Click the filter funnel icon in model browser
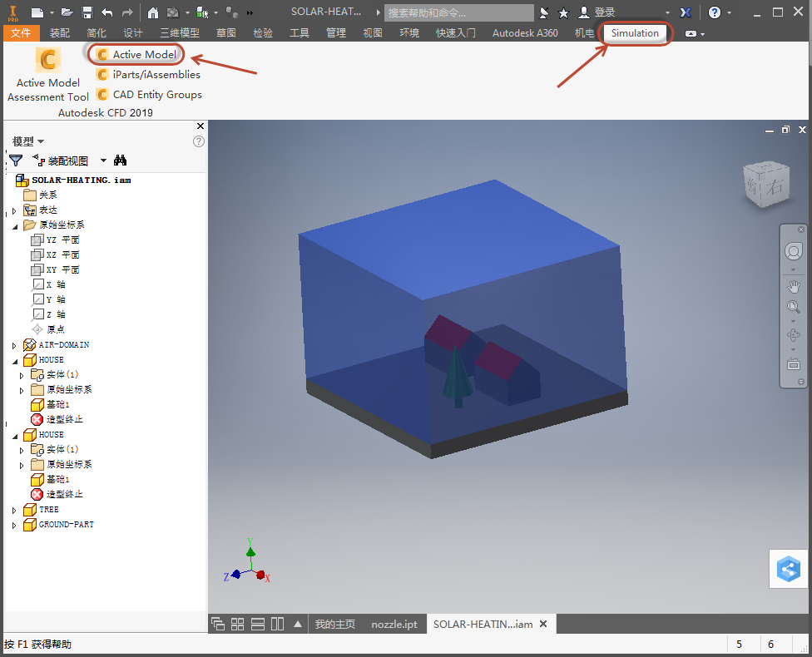Screen dimensions: 812x657 pos(16,161)
